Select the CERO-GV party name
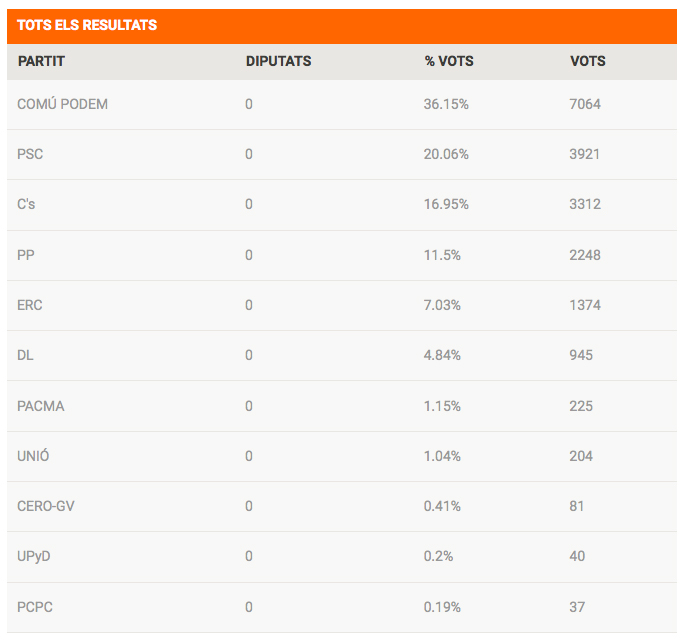This screenshot has height=640, width=684. pos(46,506)
